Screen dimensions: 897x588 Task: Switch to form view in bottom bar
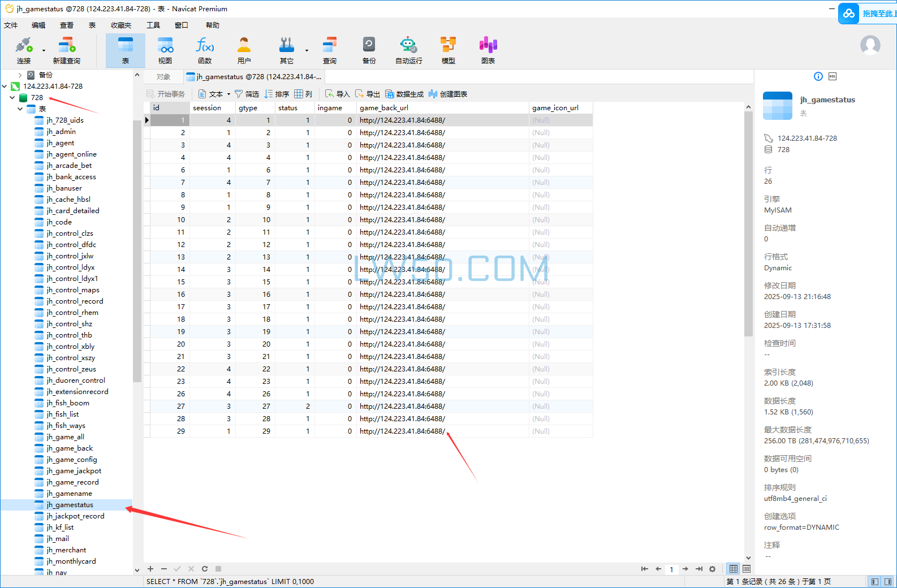pyautogui.click(x=747, y=569)
